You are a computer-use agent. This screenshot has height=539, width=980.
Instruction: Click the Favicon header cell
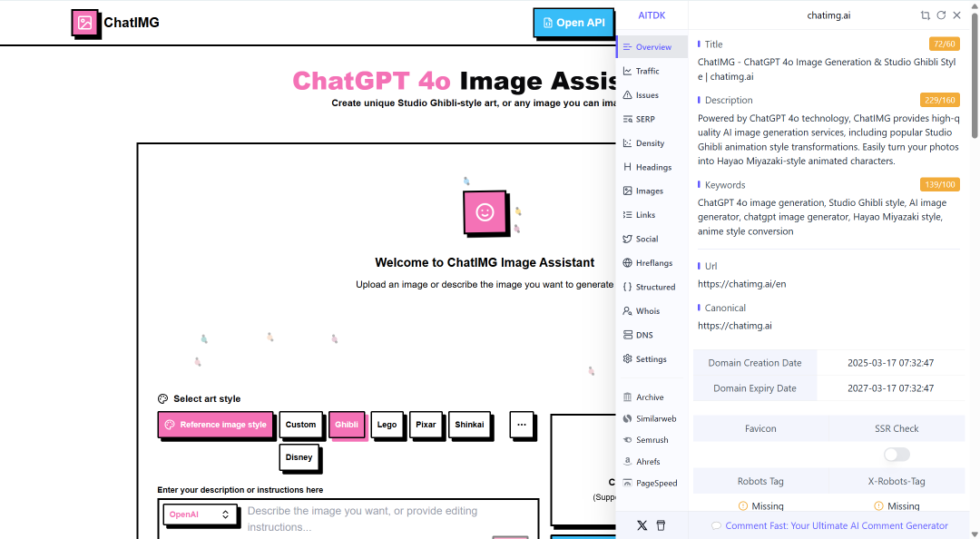click(760, 428)
